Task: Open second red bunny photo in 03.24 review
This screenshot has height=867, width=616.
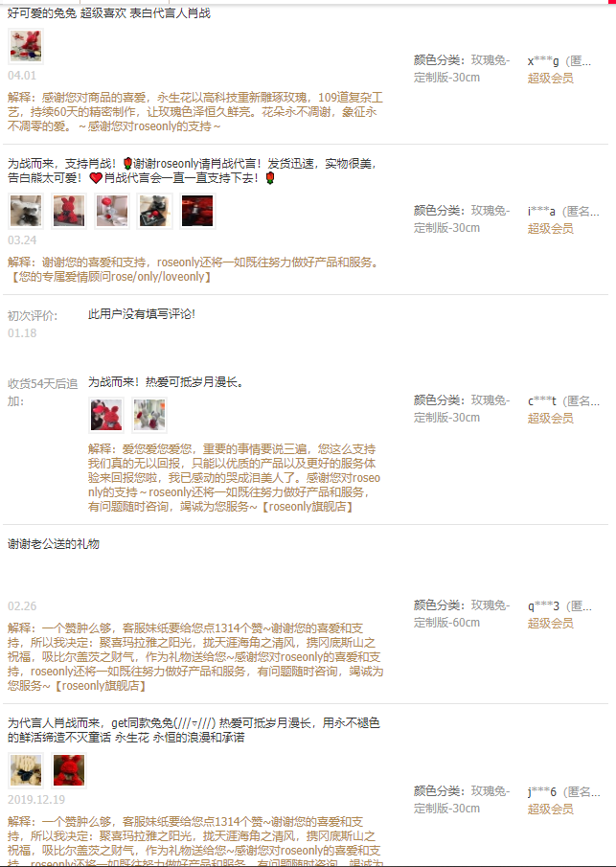Action: click(69, 211)
